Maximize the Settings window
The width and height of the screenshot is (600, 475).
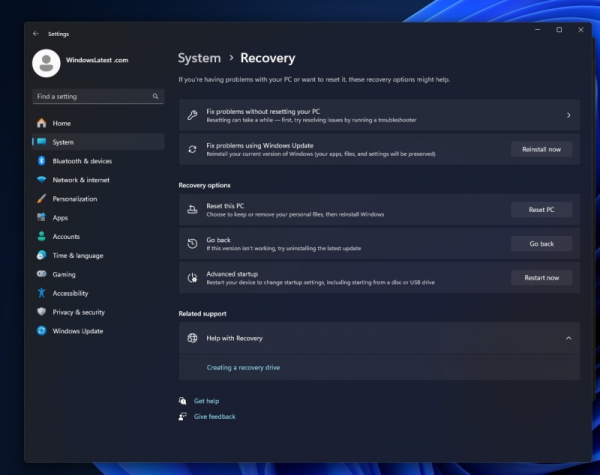pos(559,30)
